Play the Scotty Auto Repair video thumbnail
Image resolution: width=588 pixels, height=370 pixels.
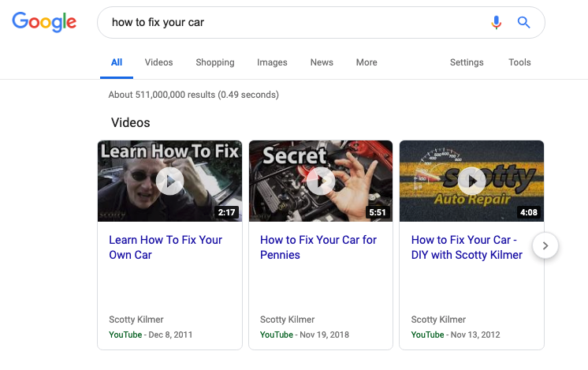point(472,181)
